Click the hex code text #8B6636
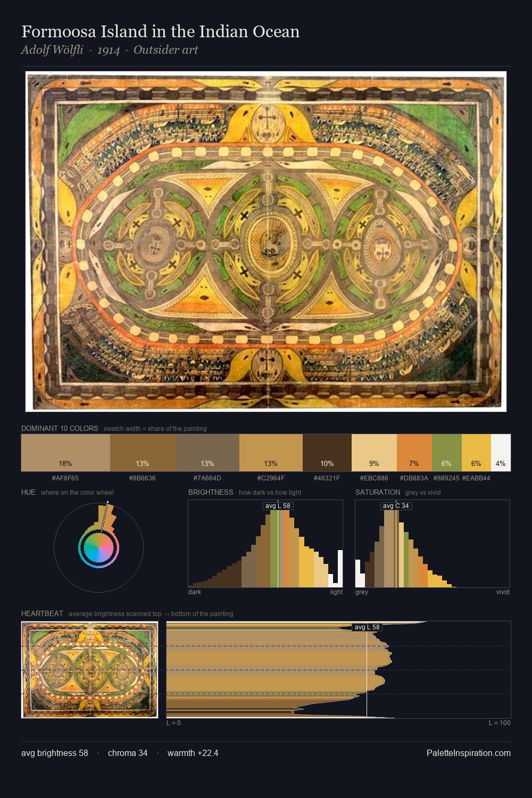Viewport: 532px width, 798px height. click(x=143, y=478)
